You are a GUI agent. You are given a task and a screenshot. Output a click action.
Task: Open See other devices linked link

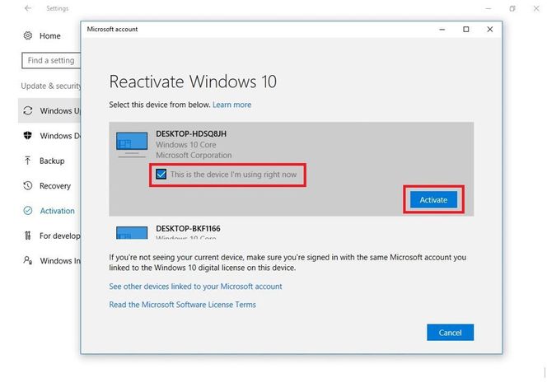click(195, 287)
